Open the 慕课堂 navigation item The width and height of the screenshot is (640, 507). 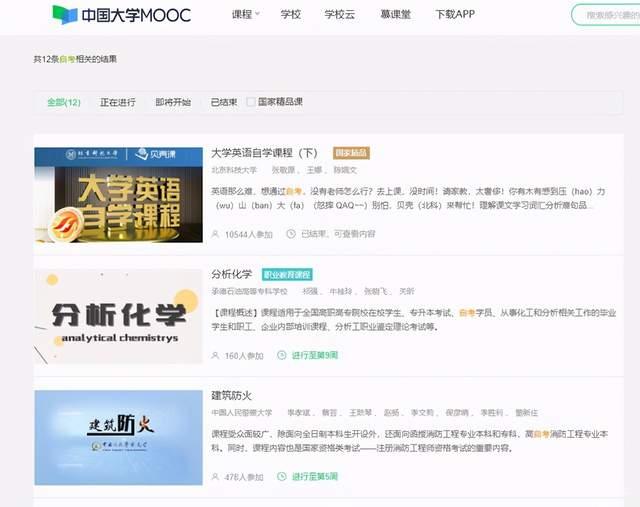point(396,14)
